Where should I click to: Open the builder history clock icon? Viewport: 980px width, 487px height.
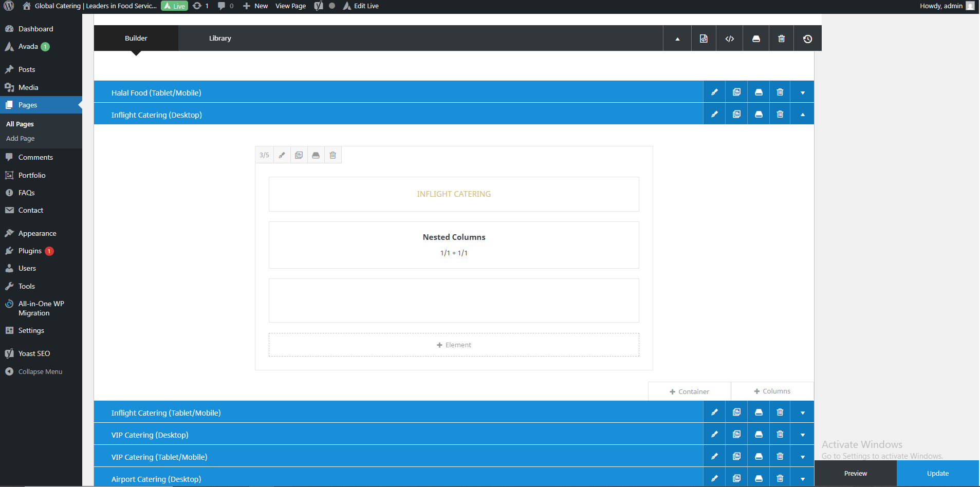tap(807, 39)
